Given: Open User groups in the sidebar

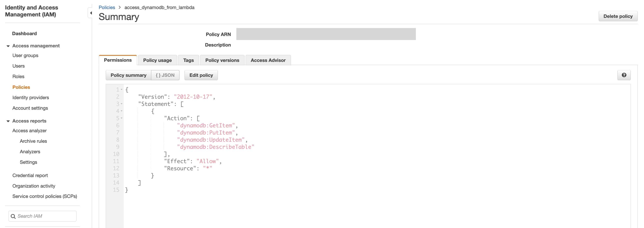Looking at the screenshot, I should 25,55.
